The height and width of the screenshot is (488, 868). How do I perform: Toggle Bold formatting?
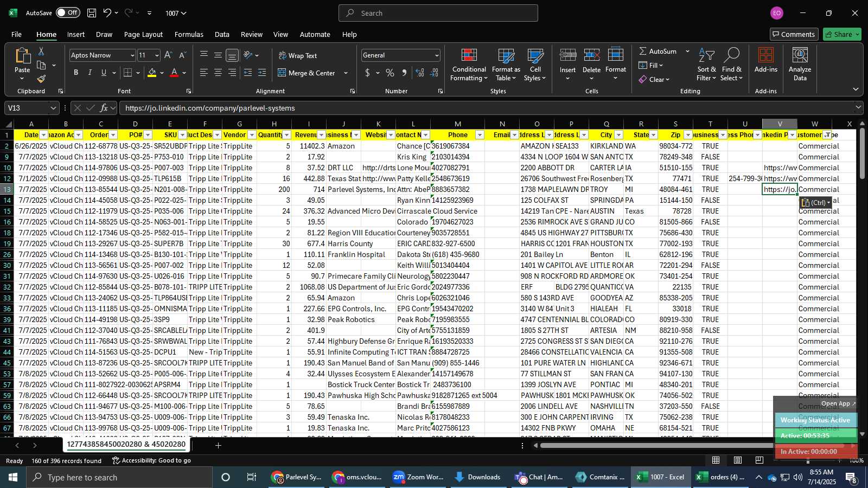tap(76, 73)
